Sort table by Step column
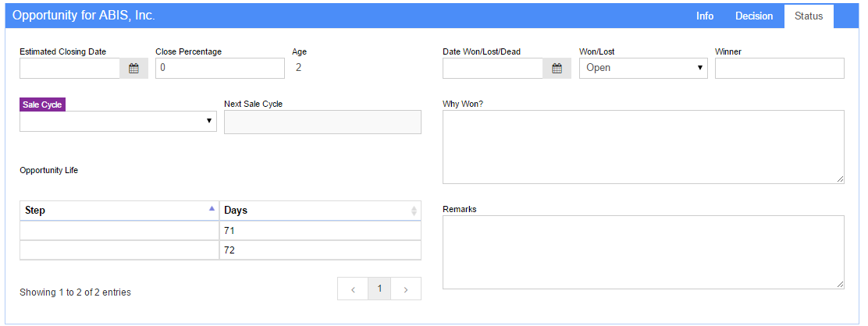Image resolution: width=868 pixels, height=326 pixels. (x=119, y=211)
